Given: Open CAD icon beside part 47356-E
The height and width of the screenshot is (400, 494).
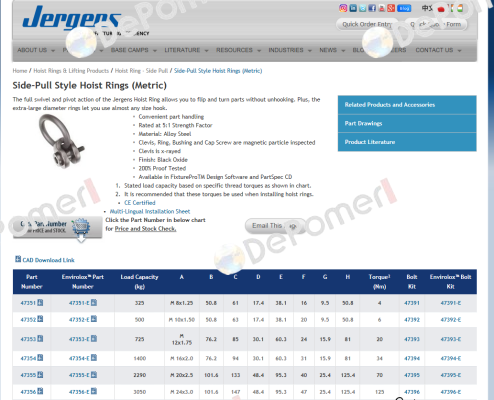Looking at the screenshot, I should 94,391.
